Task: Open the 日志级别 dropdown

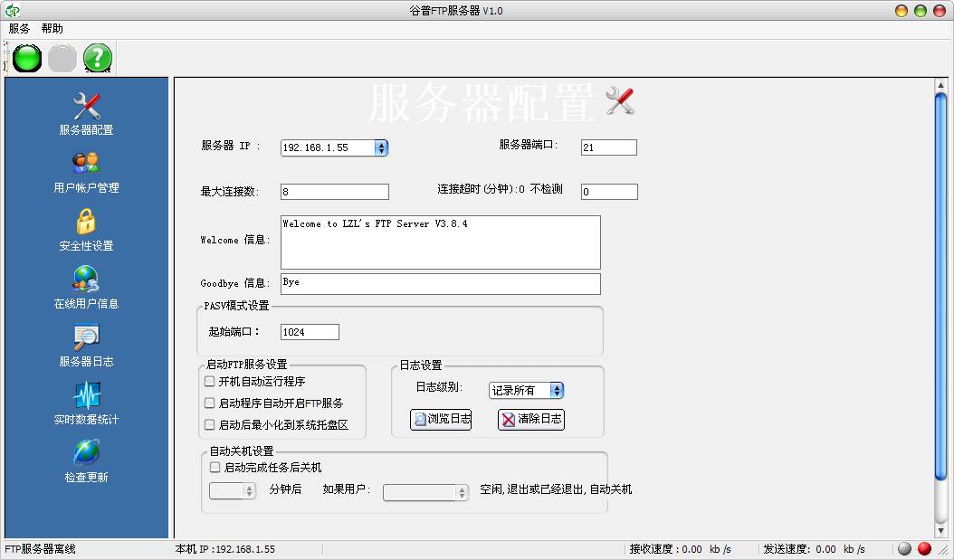Action: pyautogui.click(x=557, y=391)
